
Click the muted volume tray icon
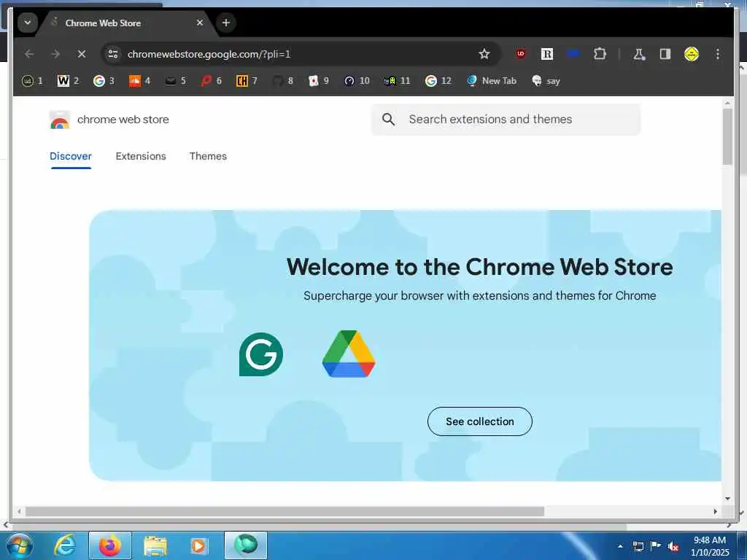[x=673, y=547]
